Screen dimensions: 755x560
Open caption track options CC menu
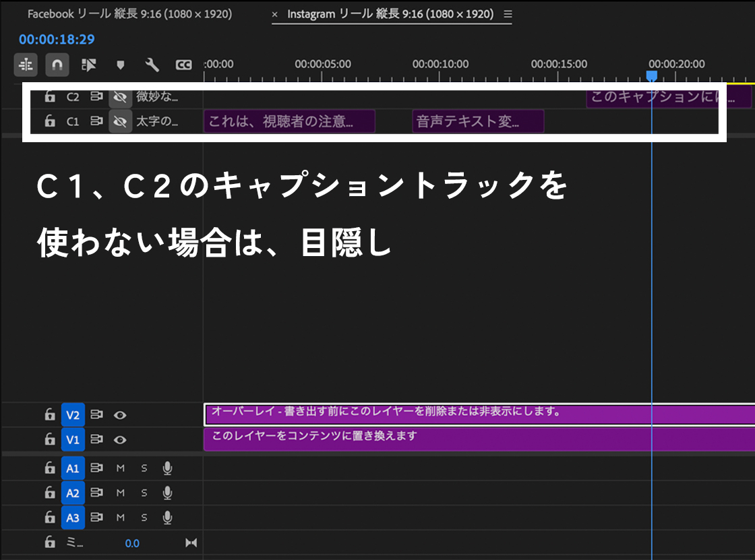[183, 65]
